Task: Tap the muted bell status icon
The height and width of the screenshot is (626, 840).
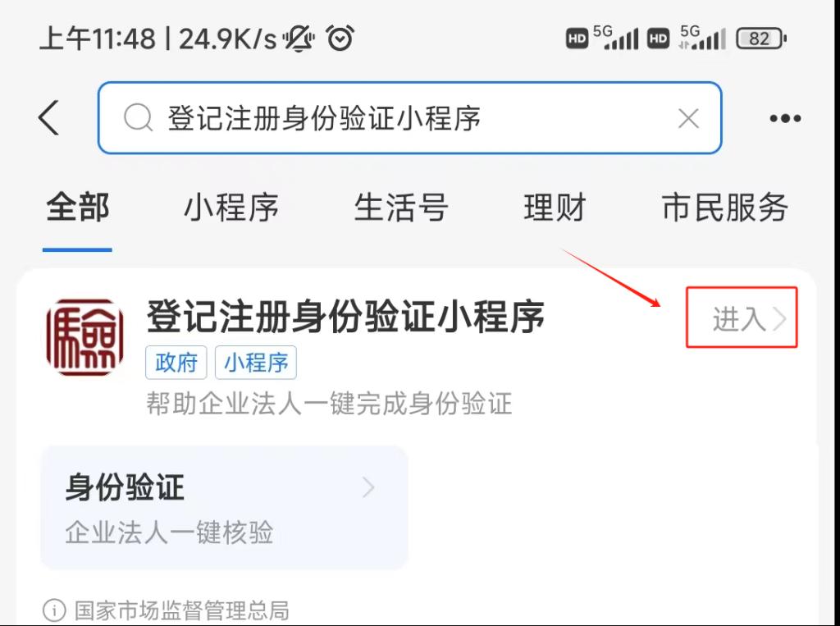Action: coord(299,39)
